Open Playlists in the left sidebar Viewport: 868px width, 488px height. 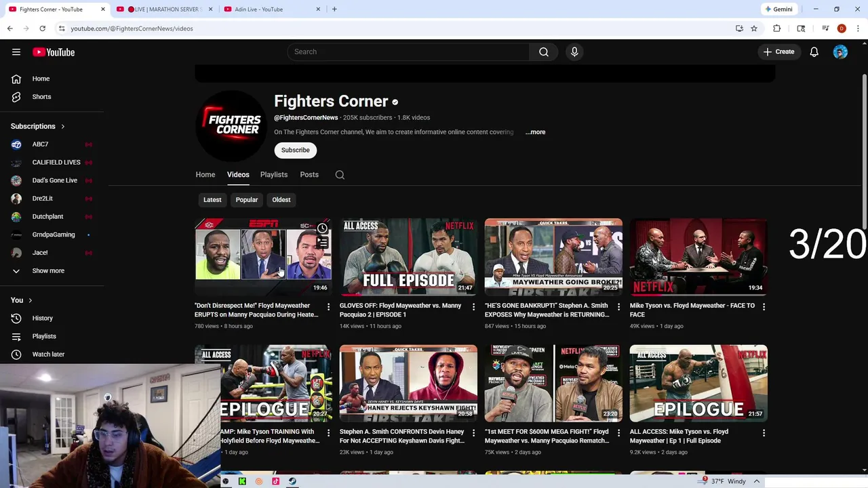pyautogui.click(x=44, y=336)
